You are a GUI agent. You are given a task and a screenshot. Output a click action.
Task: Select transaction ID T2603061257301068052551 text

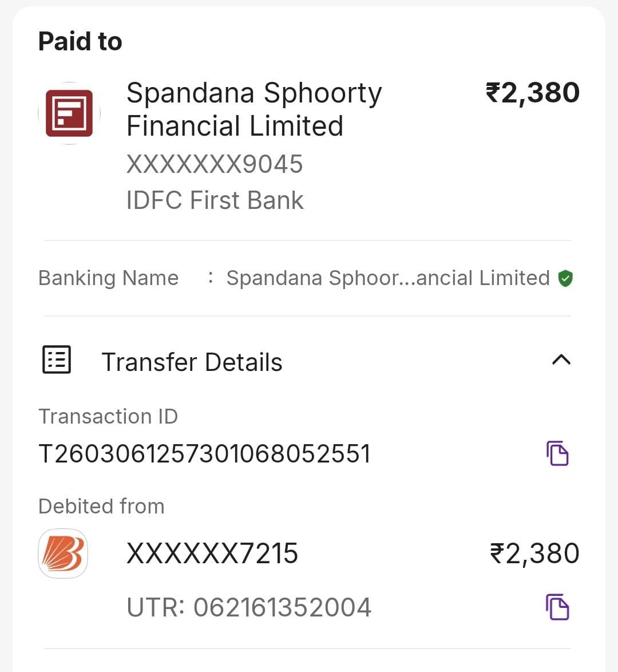click(x=204, y=454)
